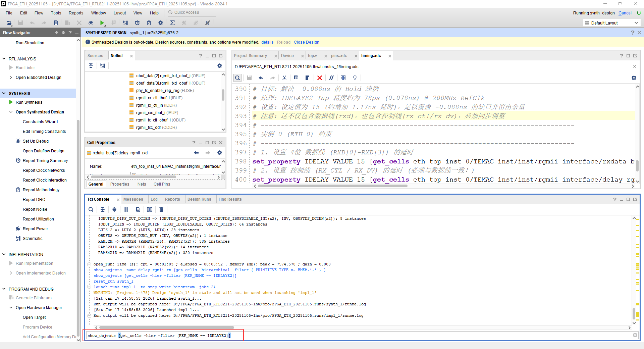Open the Reports menu
Viewport: 644px width, 349px height.
(76, 13)
